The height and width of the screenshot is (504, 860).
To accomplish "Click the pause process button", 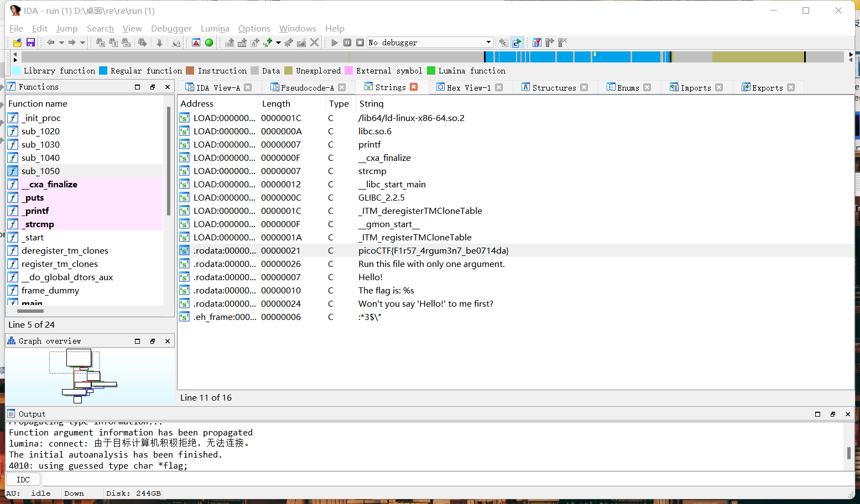I will 347,43.
